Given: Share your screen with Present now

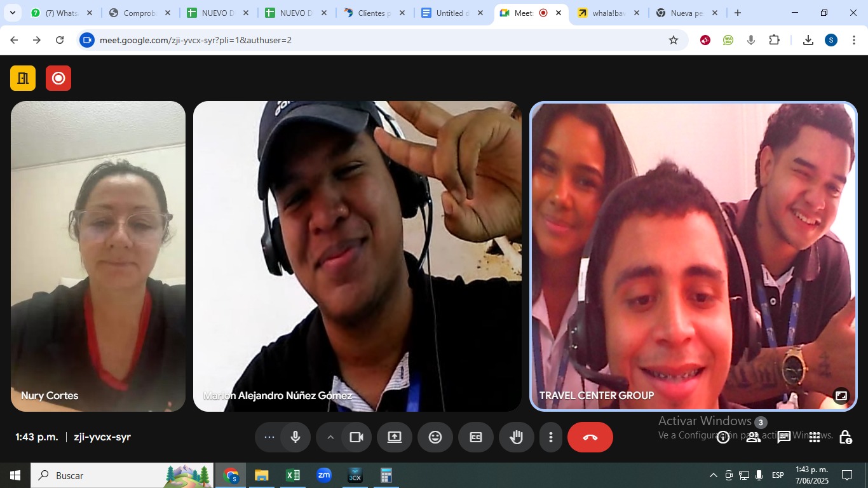Looking at the screenshot, I should tap(395, 437).
